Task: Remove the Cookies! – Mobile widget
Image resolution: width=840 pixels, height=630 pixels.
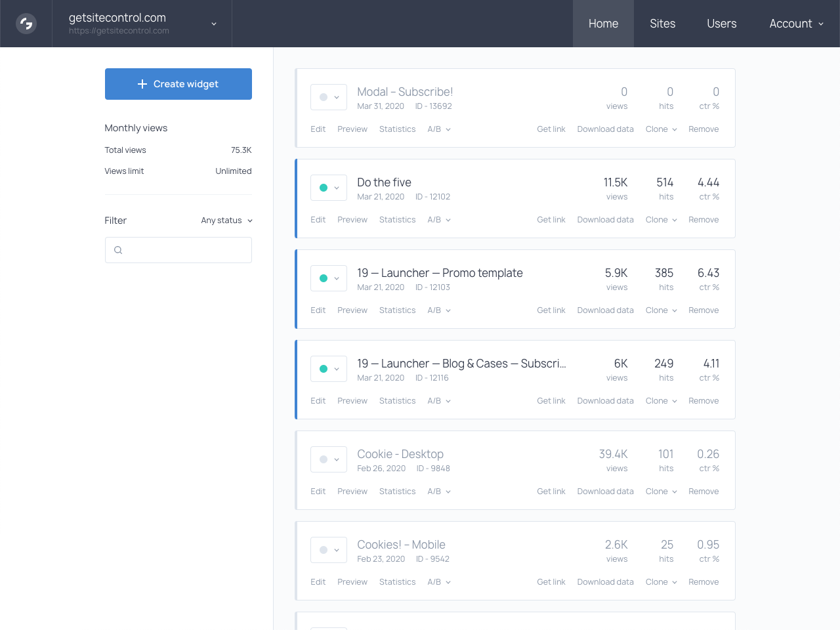Action: pos(703,582)
